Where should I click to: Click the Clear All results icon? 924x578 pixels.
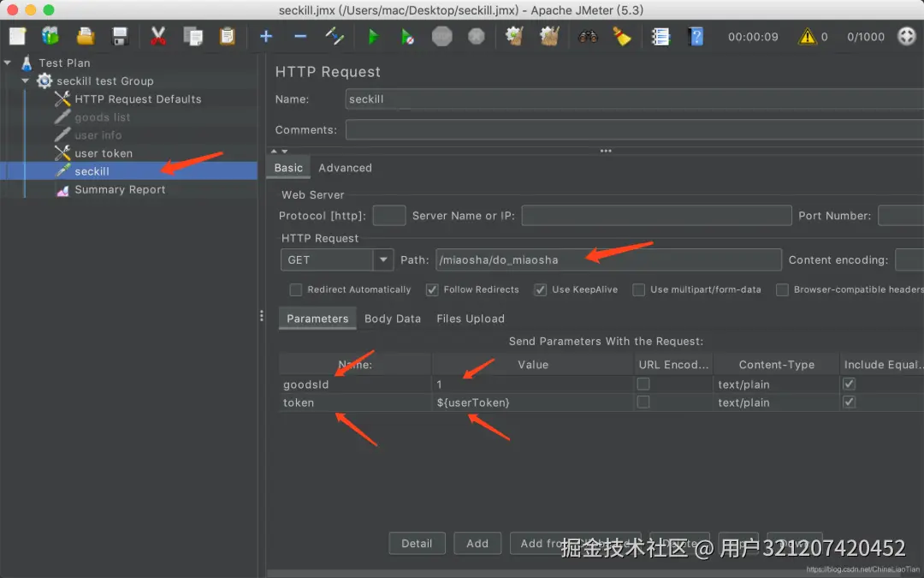pyautogui.click(x=549, y=37)
